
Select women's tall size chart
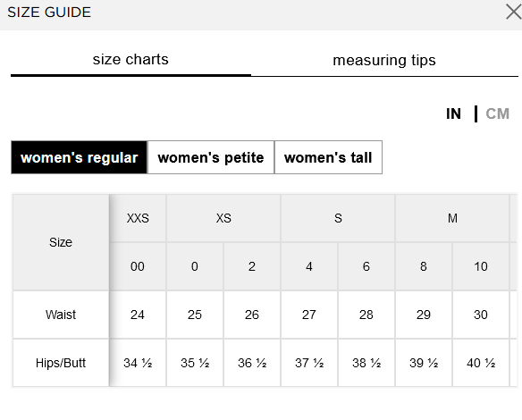coord(328,157)
